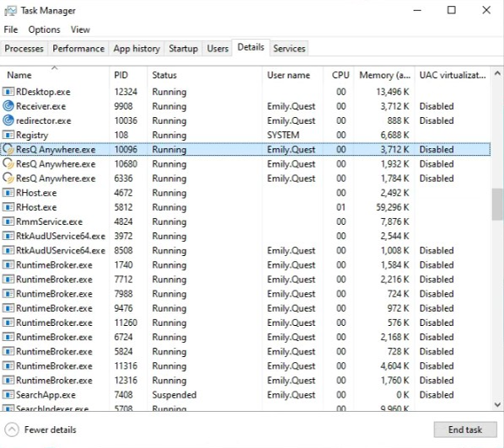Click the ResQ Anywhere.exe icon with PID 10680
Viewport: 504px width, 448px height.
click(8, 164)
